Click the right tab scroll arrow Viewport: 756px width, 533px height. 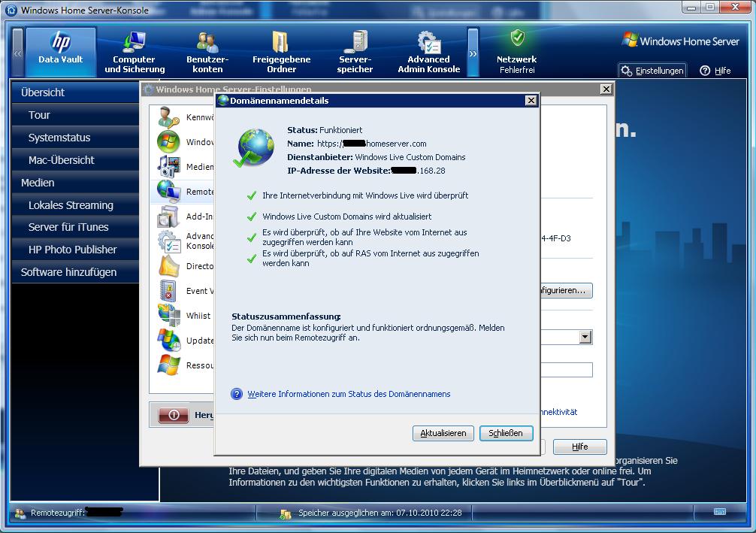point(473,53)
